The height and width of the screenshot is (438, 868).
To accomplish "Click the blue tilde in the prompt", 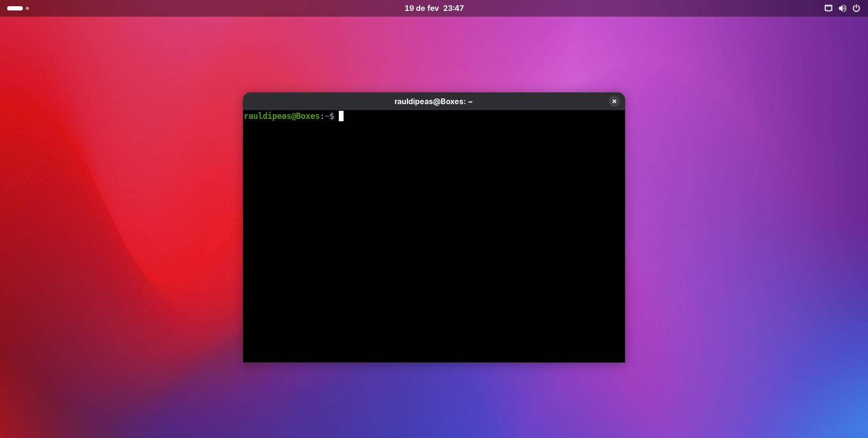I will tap(326, 116).
